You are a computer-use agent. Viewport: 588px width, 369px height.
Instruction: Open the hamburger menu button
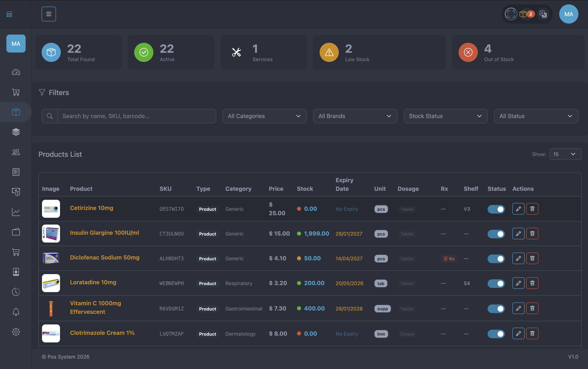(x=49, y=14)
